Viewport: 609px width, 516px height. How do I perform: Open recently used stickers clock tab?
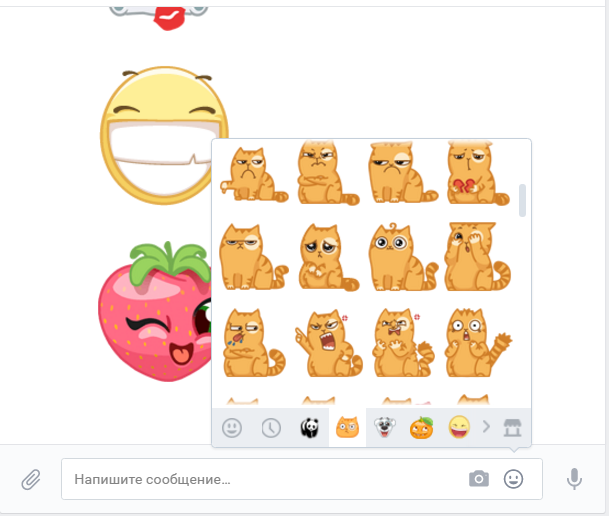(x=271, y=428)
